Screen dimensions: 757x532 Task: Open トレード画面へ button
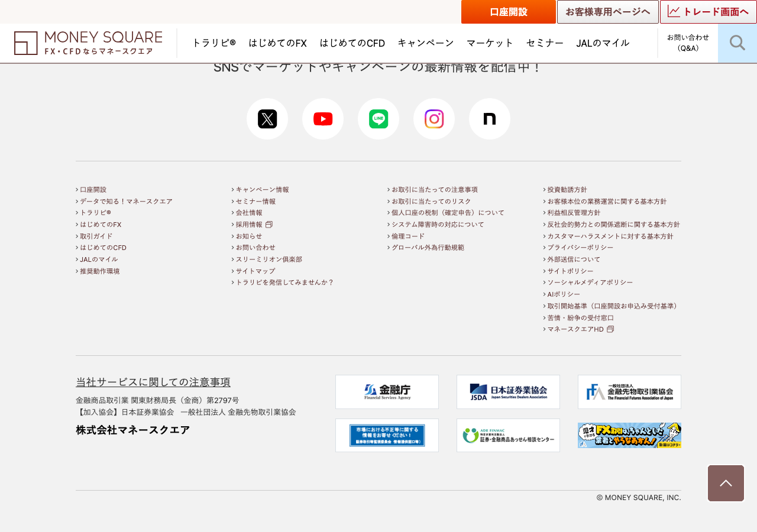tap(709, 12)
